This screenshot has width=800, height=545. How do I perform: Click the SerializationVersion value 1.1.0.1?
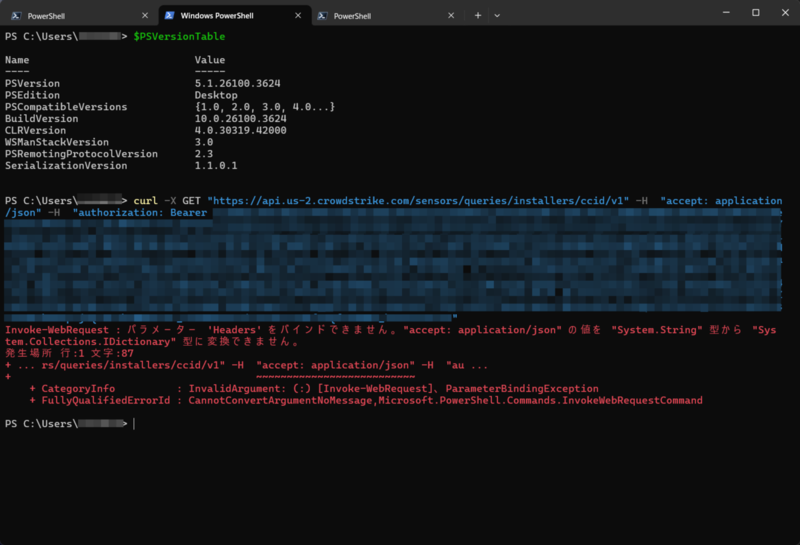click(216, 165)
